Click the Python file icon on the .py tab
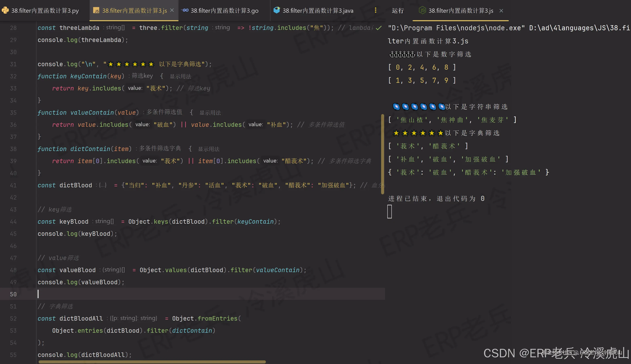 pyautogui.click(x=5, y=10)
